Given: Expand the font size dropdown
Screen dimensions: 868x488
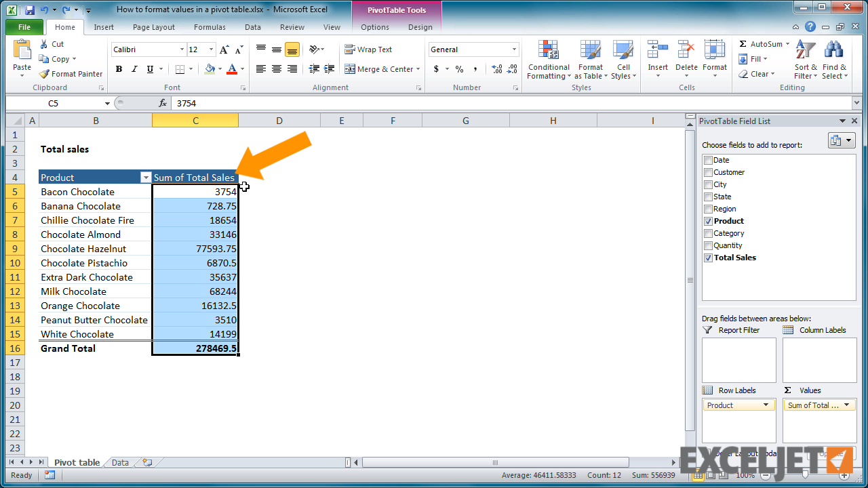Looking at the screenshot, I should [210, 49].
